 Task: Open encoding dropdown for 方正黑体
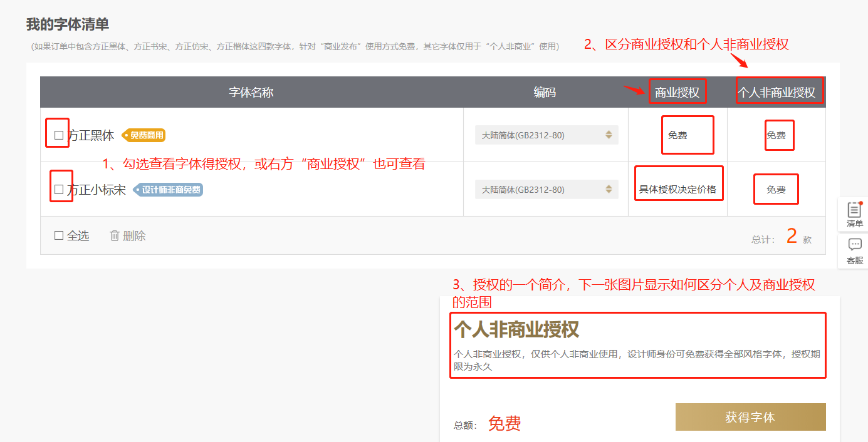[x=546, y=135]
